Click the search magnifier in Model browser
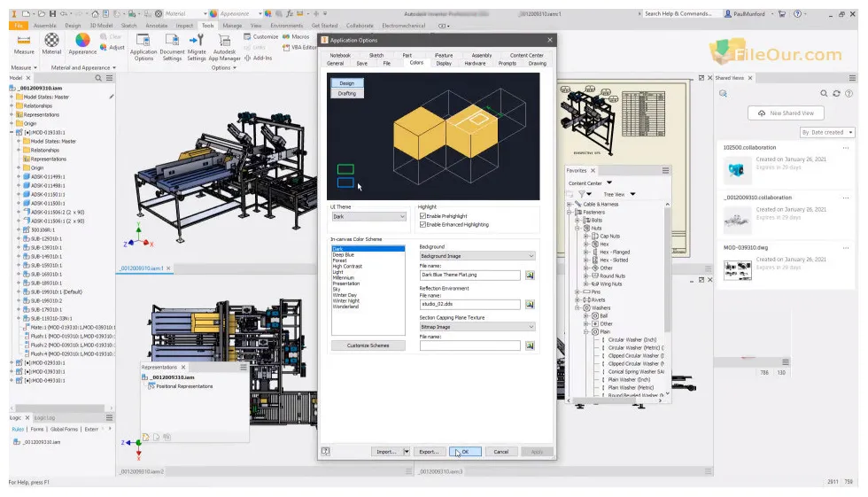Viewport: 868px width, 497px height. tap(98, 78)
